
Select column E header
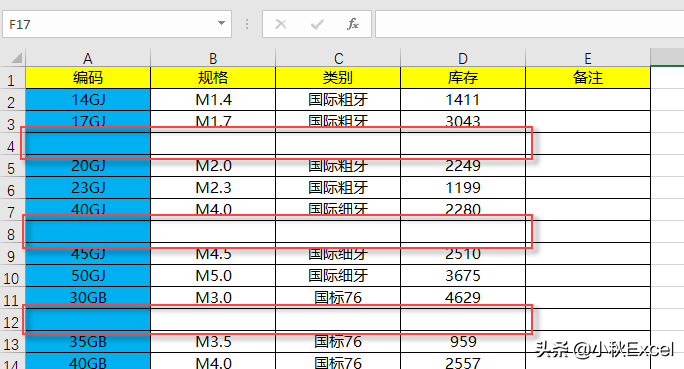click(x=588, y=58)
